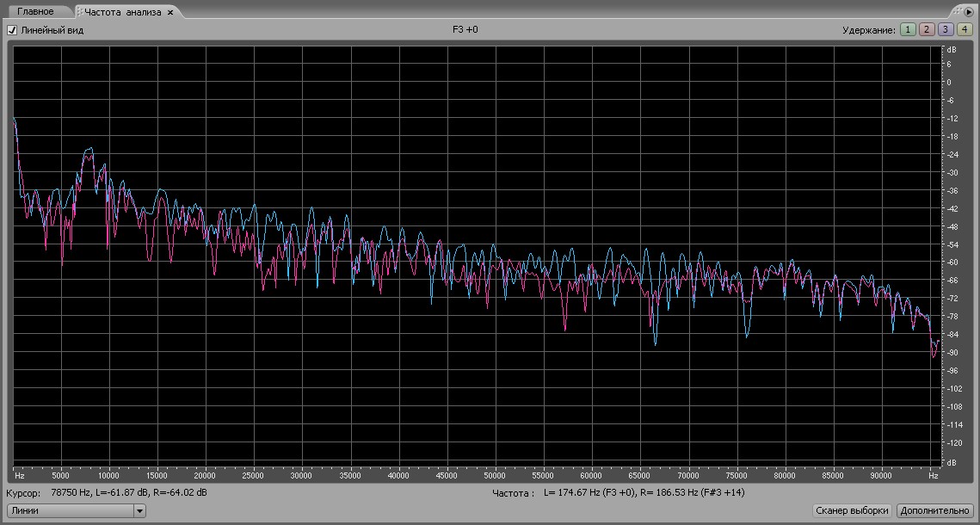Open the Дополнительно advanced options

tap(934, 510)
